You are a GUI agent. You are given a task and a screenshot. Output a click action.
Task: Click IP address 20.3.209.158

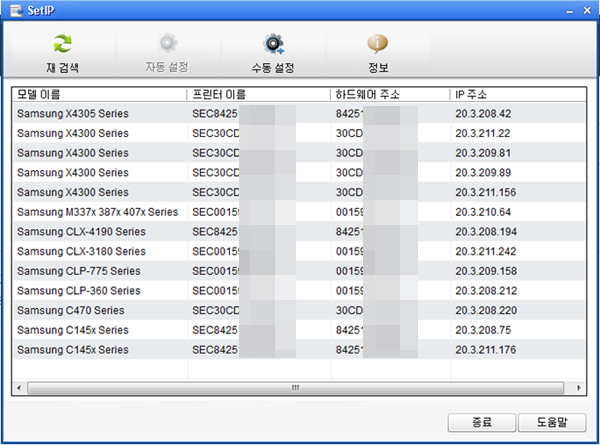486,271
